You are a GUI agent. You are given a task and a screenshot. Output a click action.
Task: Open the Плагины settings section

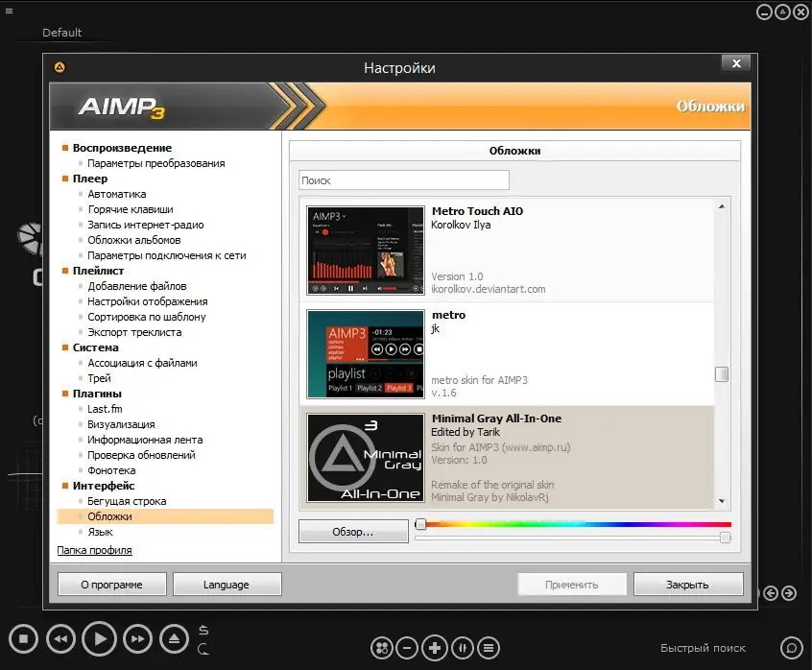97,394
